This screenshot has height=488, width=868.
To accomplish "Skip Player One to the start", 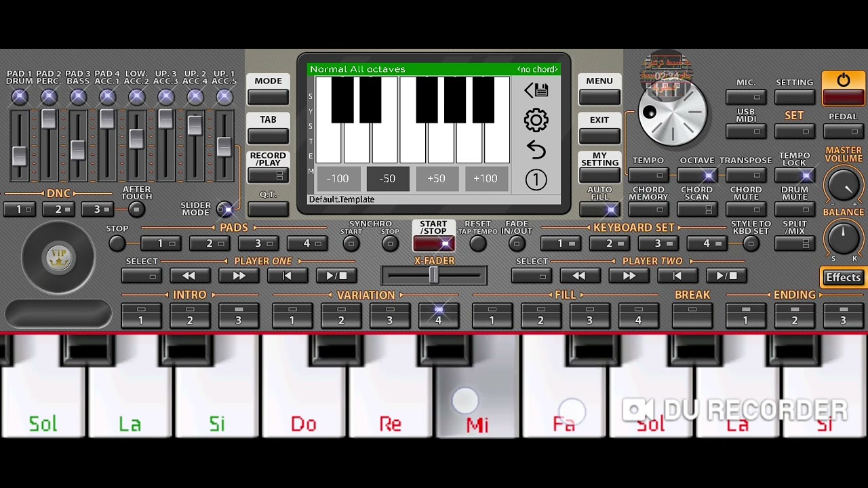I will pos(288,276).
